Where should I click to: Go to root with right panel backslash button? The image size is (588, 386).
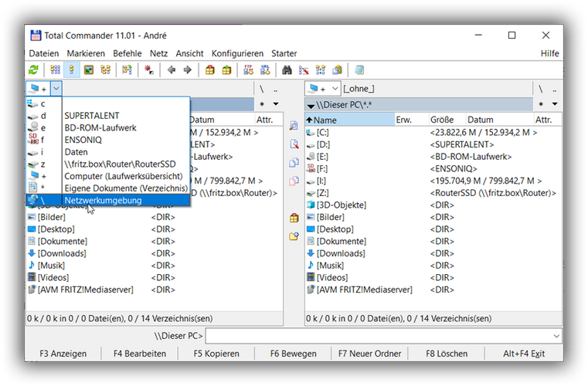pyautogui.click(x=540, y=89)
